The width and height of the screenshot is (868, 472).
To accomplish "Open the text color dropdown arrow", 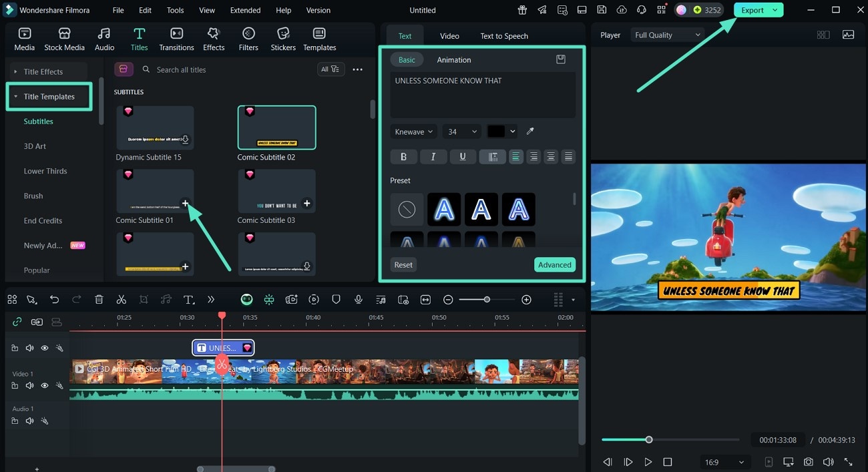I will tap(513, 132).
